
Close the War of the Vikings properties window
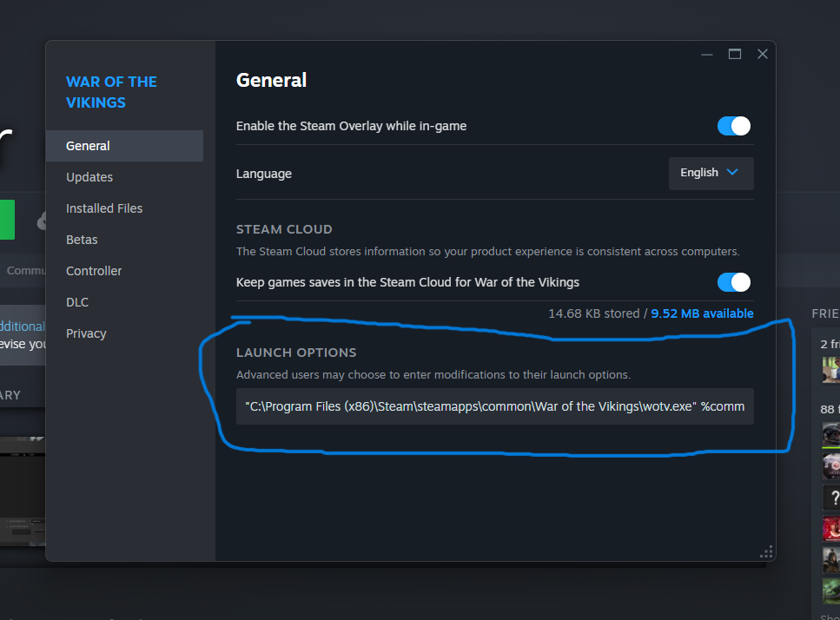[x=762, y=54]
